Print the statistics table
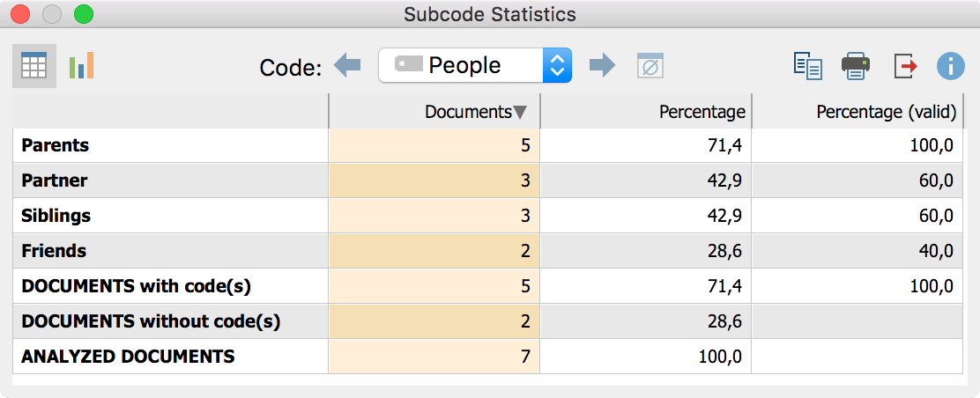980x398 pixels. tap(856, 66)
